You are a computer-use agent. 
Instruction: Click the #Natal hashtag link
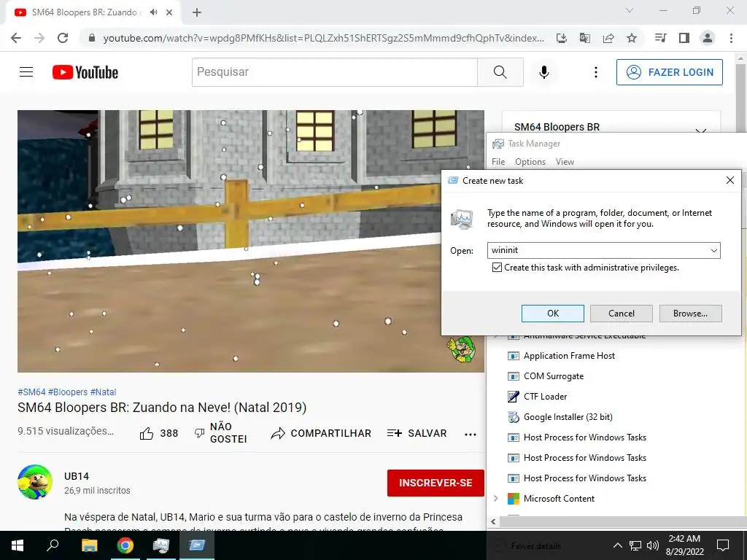pos(104,392)
